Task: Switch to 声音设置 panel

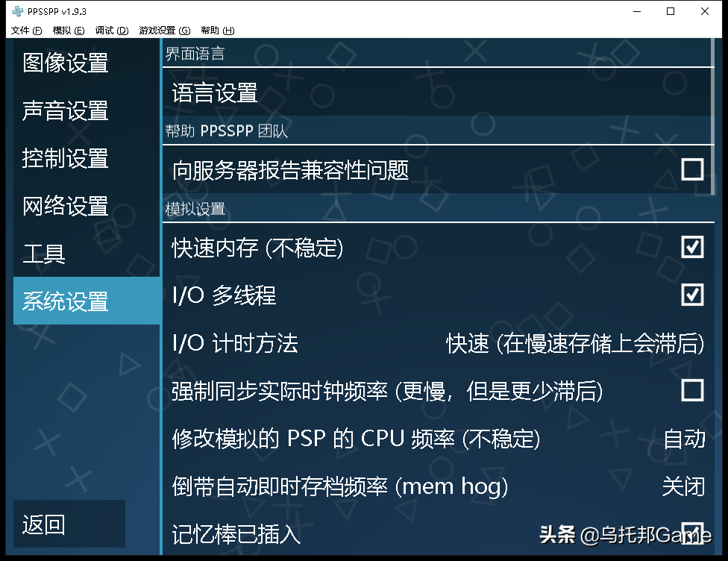Action: tap(66, 111)
